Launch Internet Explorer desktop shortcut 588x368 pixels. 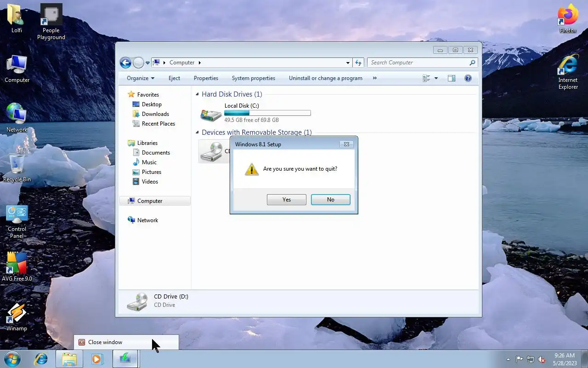[568, 72]
